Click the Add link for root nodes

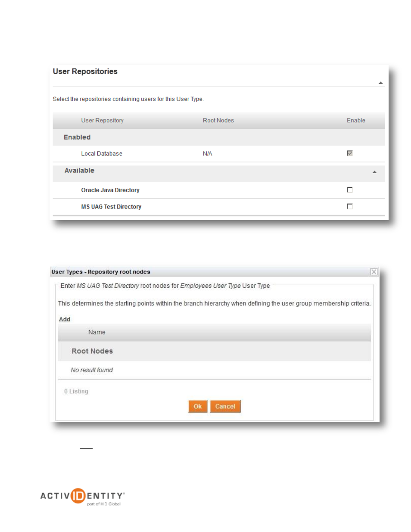tap(65, 319)
